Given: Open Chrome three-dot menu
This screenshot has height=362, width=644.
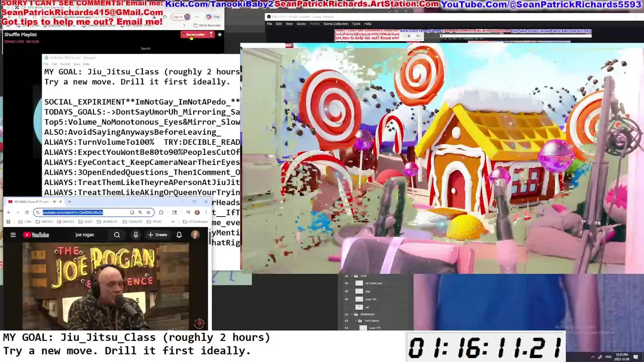Looking at the screenshot, I should [206, 212].
